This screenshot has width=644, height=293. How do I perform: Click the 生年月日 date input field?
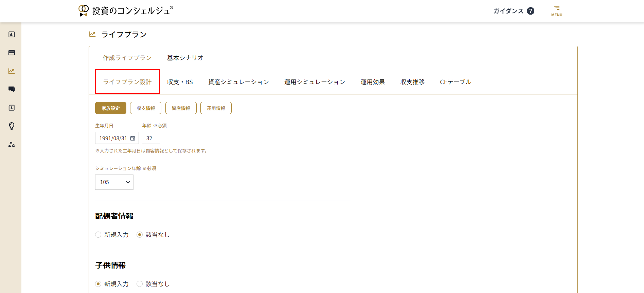[x=117, y=138]
